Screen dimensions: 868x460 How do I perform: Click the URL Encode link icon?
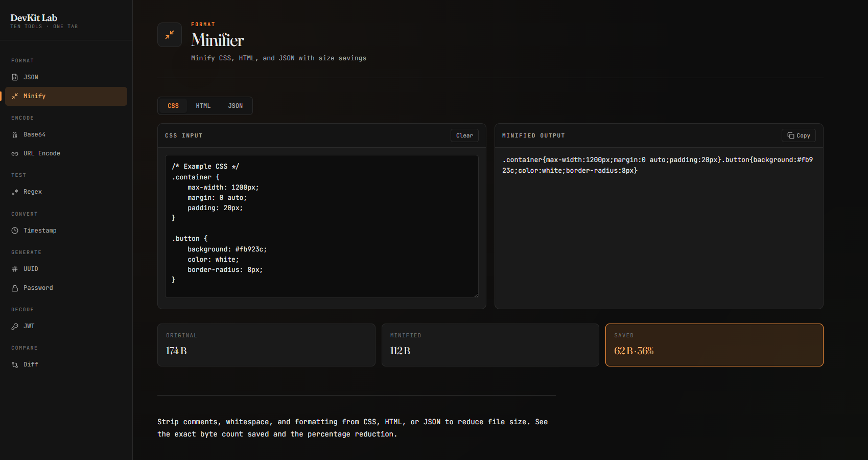click(x=15, y=154)
